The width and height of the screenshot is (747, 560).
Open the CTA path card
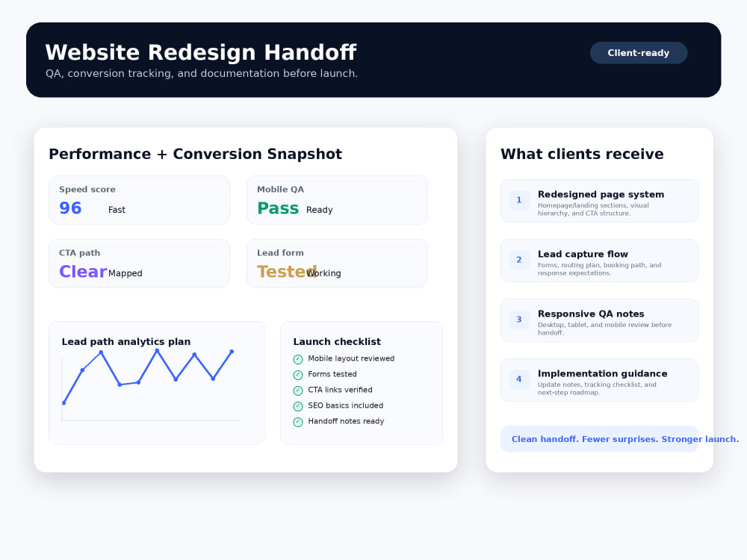139,264
